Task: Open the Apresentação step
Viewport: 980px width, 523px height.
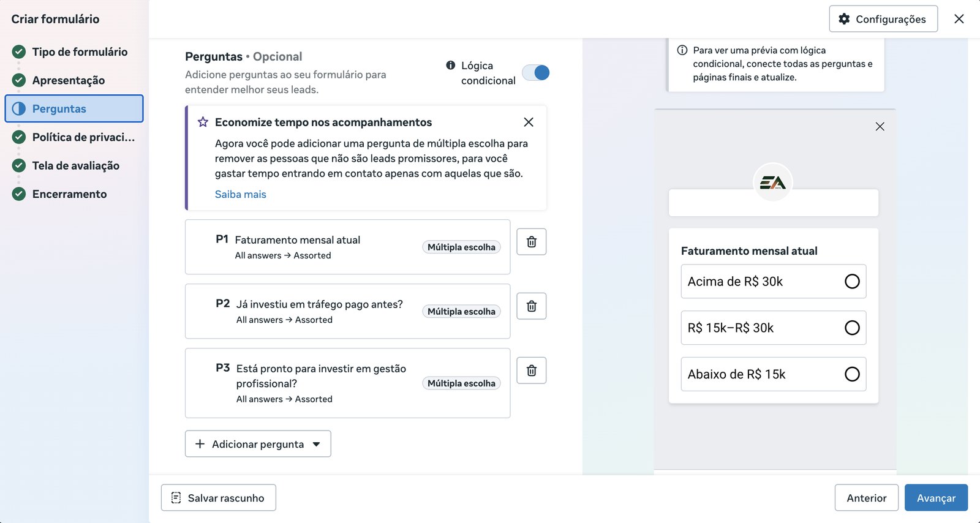Action: pos(74,80)
